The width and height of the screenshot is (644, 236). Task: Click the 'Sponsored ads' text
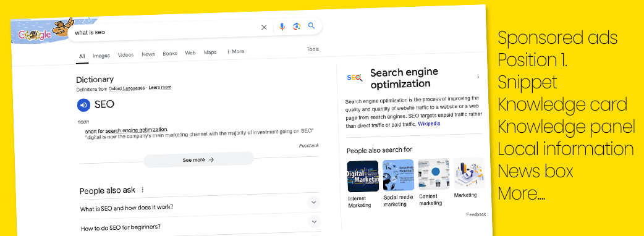click(x=557, y=38)
